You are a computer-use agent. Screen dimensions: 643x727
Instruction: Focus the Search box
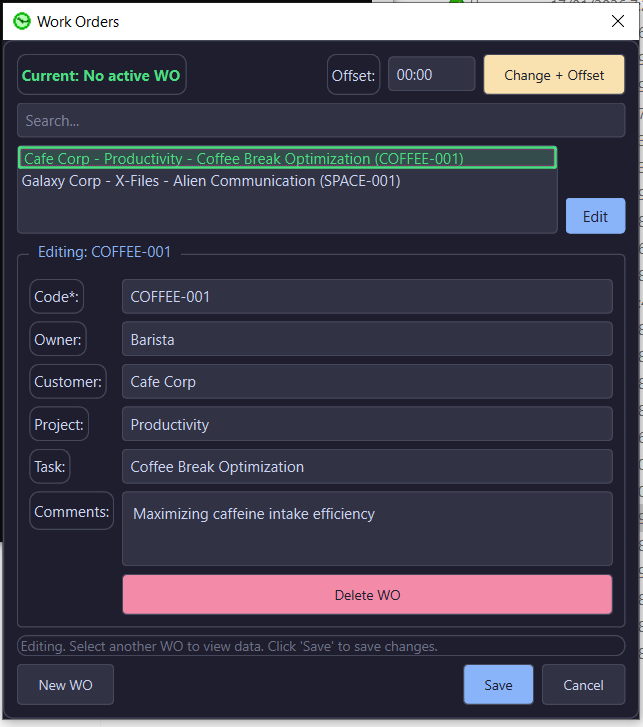[x=320, y=121]
